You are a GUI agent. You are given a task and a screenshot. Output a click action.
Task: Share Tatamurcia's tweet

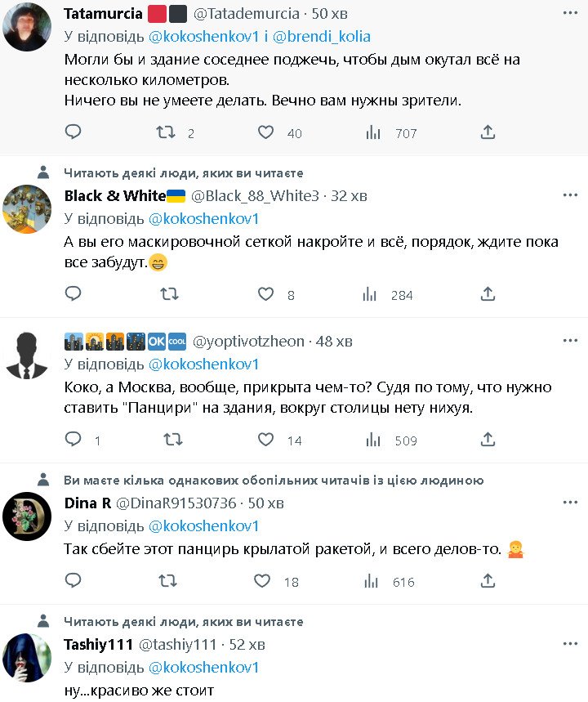pos(488,132)
